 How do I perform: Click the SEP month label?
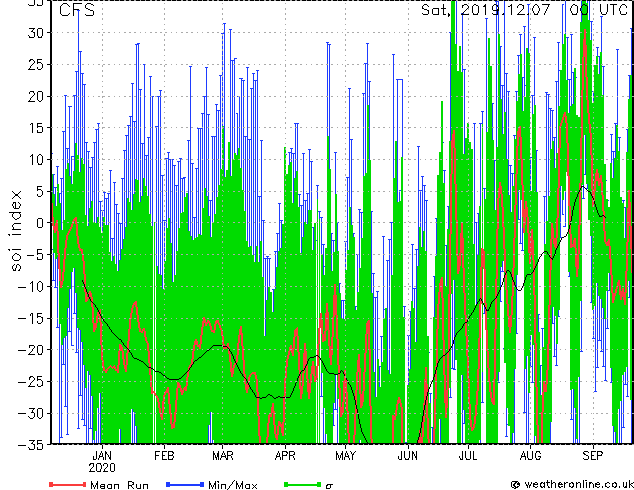[593, 456]
